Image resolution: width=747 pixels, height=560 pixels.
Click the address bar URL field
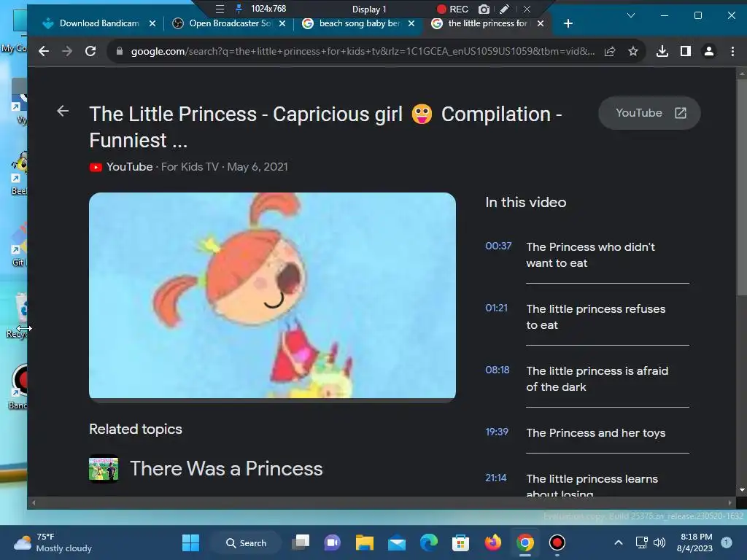point(362,52)
